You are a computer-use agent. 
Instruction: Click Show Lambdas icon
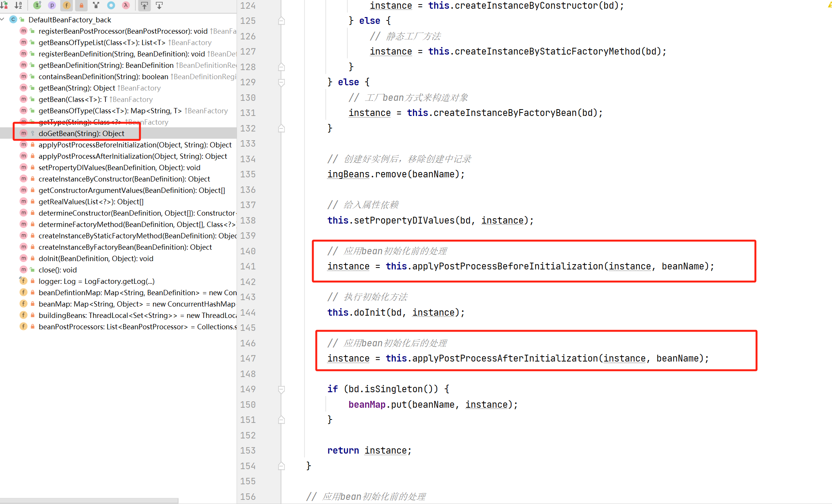click(x=126, y=5)
